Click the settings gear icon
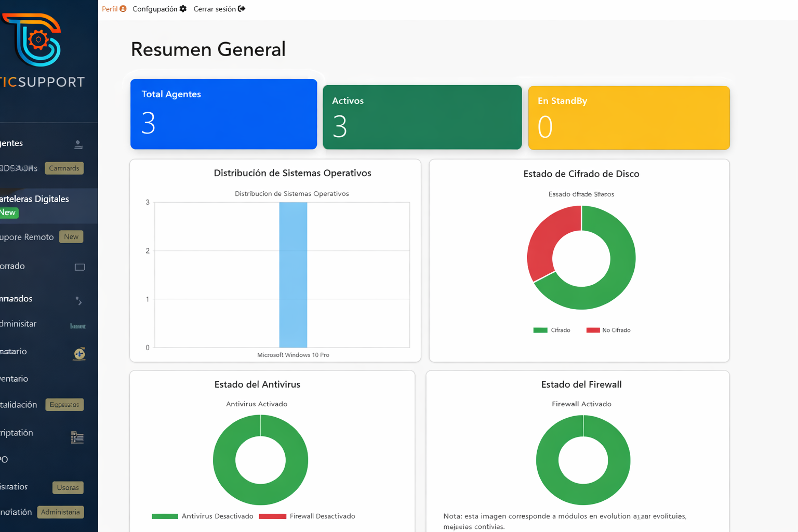 tap(183, 9)
